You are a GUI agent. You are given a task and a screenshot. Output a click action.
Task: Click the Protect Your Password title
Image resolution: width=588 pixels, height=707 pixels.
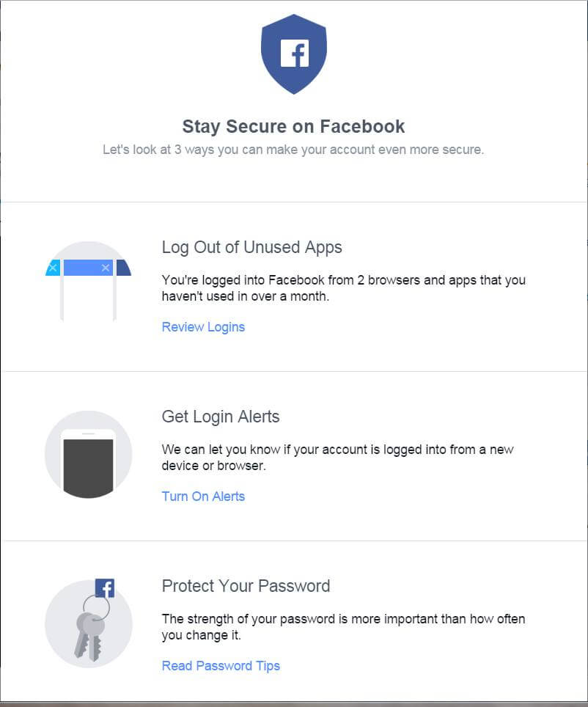click(246, 586)
